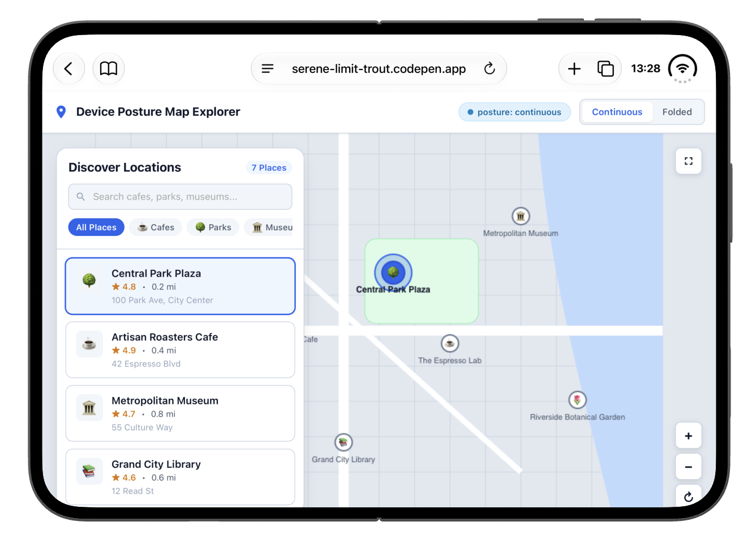Filter by All Places chip
This screenshot has width=756, height=543.
96,227
